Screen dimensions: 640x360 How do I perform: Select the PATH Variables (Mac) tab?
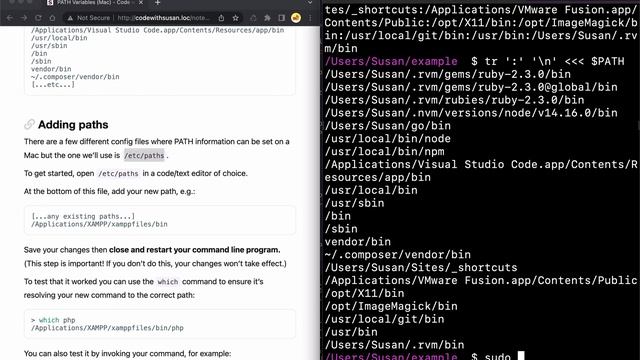click(x=93, y=3)
